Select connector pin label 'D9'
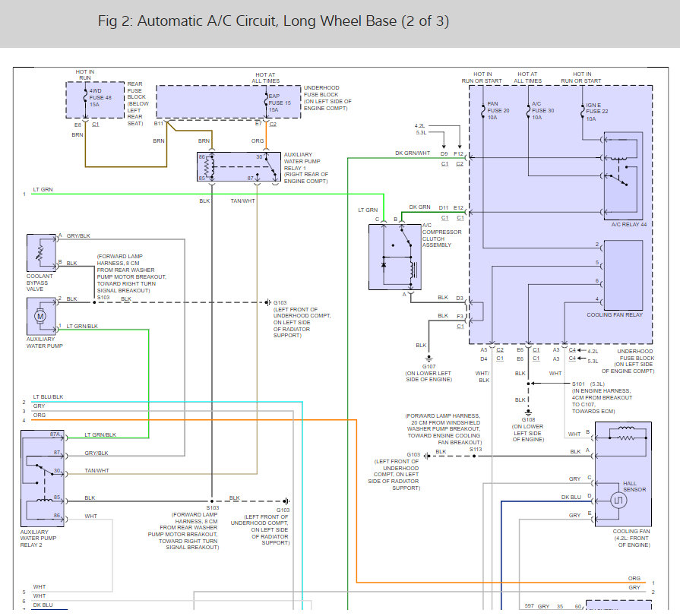The image size is (680, 616). point(444,154)
